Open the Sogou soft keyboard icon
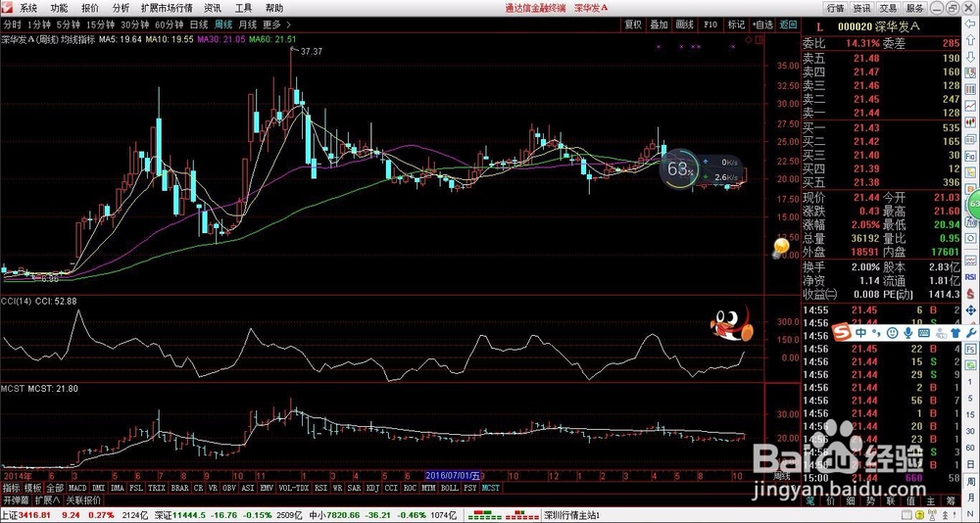Screen dimensions: 980x523 point(924,333)
